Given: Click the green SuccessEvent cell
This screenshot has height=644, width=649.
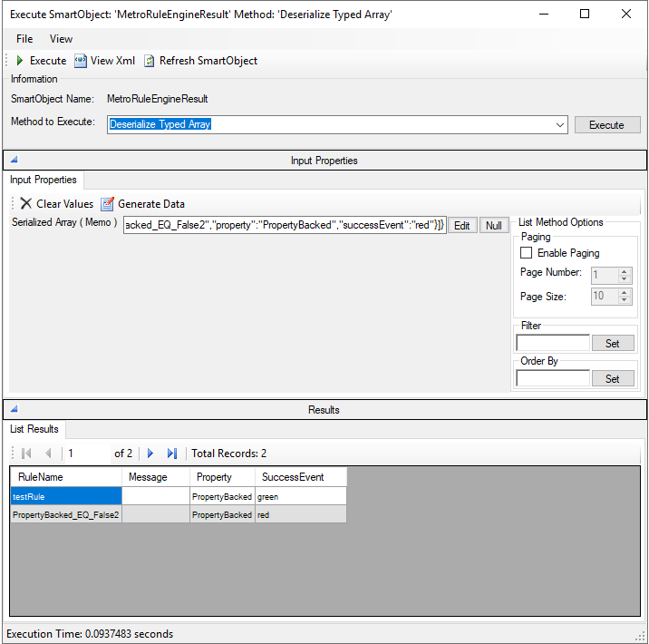Looking at the screenshot, I should pyautogui.click(x=301, y=496).
